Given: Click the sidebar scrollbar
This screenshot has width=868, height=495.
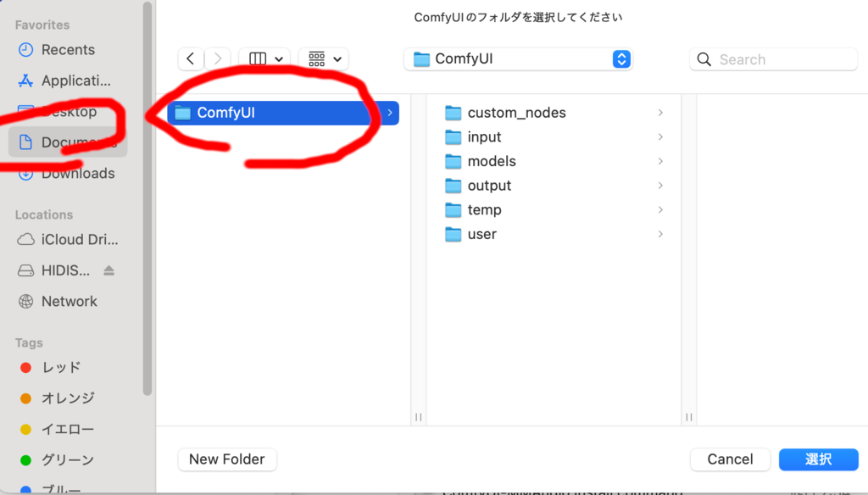Looking at the screenshot, I should click(x=147, y=198).
